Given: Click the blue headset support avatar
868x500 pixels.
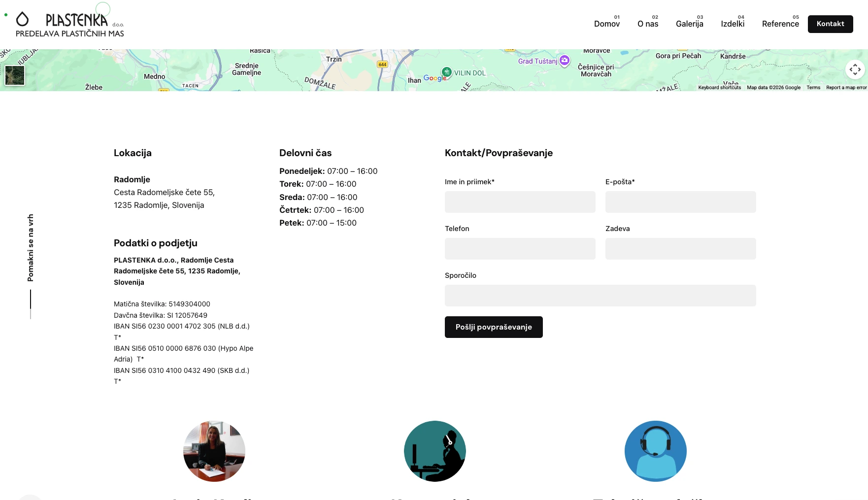Looking at the screenshot, I should [x=656, y=451].
